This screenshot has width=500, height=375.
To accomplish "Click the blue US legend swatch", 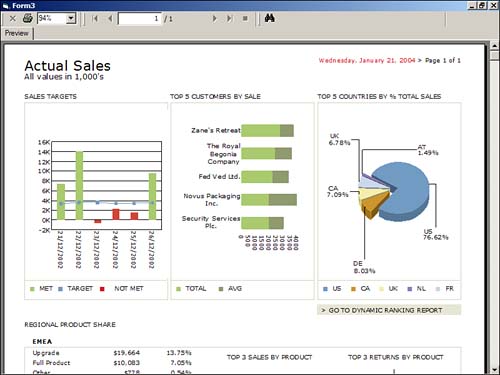I will click(326, 289).
